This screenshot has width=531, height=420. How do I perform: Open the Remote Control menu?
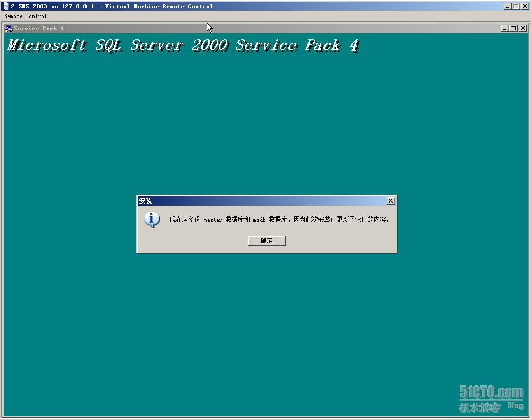point(25,16)
